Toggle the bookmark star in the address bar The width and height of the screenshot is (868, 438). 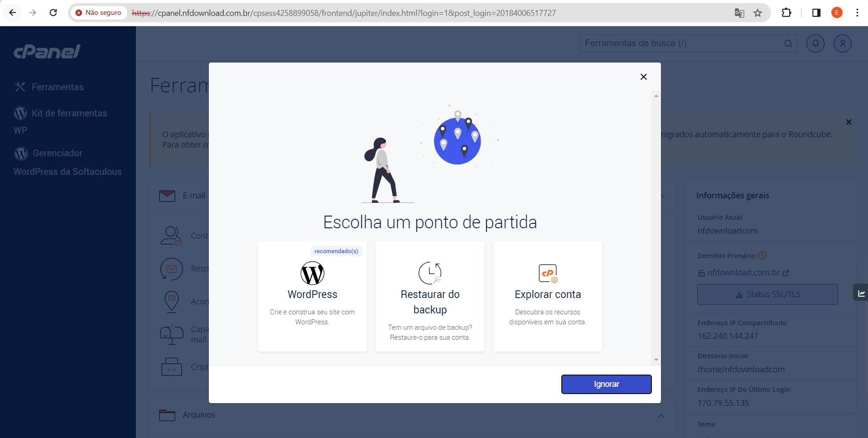757,13
